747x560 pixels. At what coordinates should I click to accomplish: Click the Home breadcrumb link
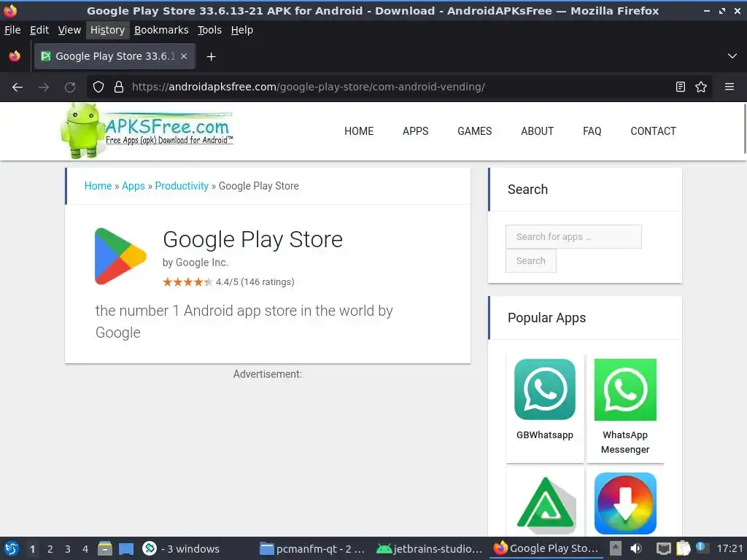pyautogui.click(x=98, y=186)
